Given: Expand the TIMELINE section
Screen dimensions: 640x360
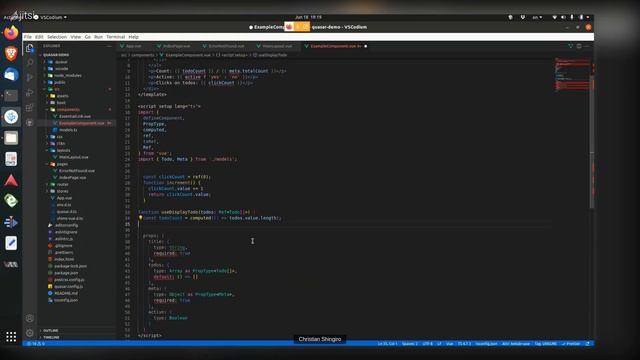Looking at the screenshot, I should tap(51, 337).
